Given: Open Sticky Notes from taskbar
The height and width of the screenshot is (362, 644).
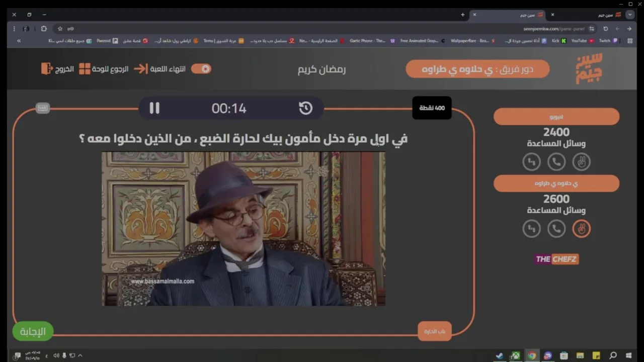Looking at the screenshot, I should [x=596, y=355].
